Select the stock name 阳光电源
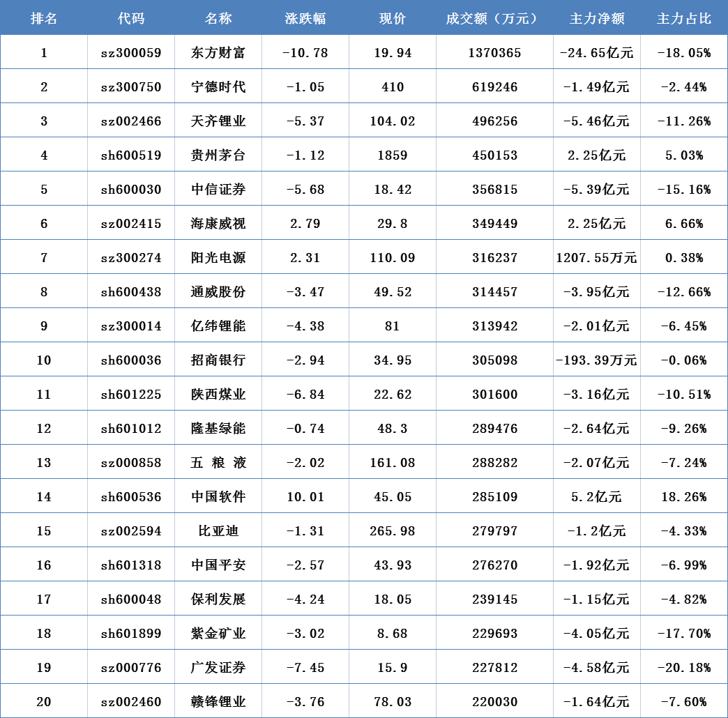728x718 pixels. pyautogui.click(x=218, y=258)
